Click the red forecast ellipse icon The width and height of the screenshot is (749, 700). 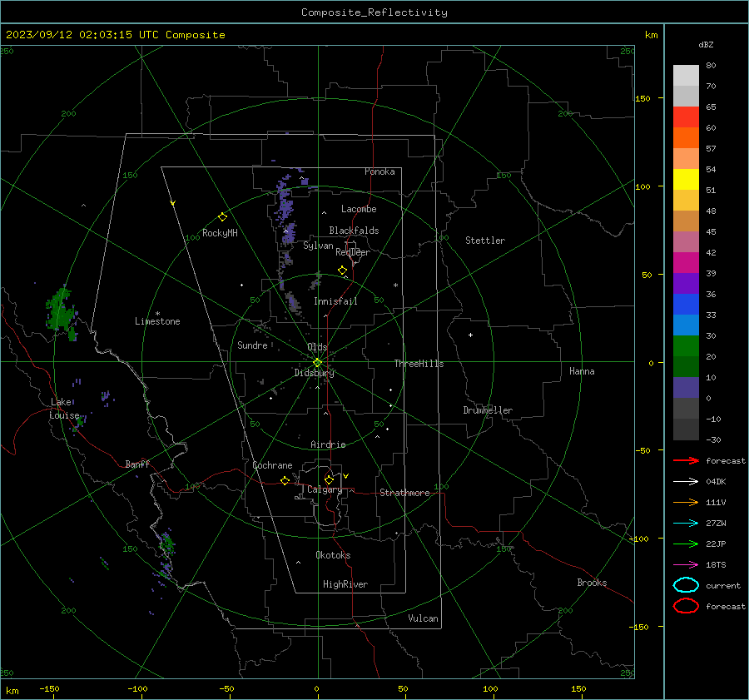click(x=686, y=606)
